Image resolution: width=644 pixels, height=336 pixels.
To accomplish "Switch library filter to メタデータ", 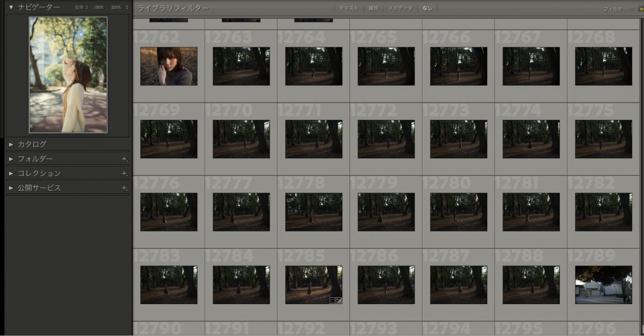I will pos(400,8).
